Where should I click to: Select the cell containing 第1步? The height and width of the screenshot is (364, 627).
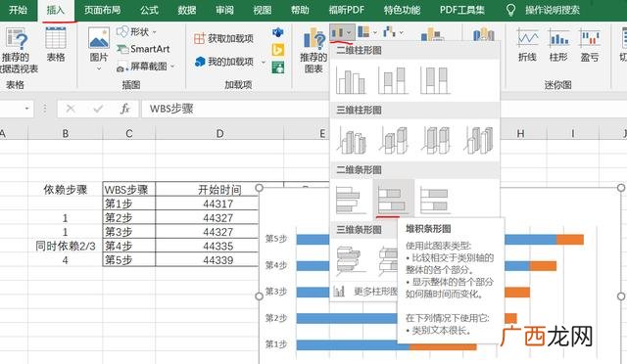coord(128,204)
